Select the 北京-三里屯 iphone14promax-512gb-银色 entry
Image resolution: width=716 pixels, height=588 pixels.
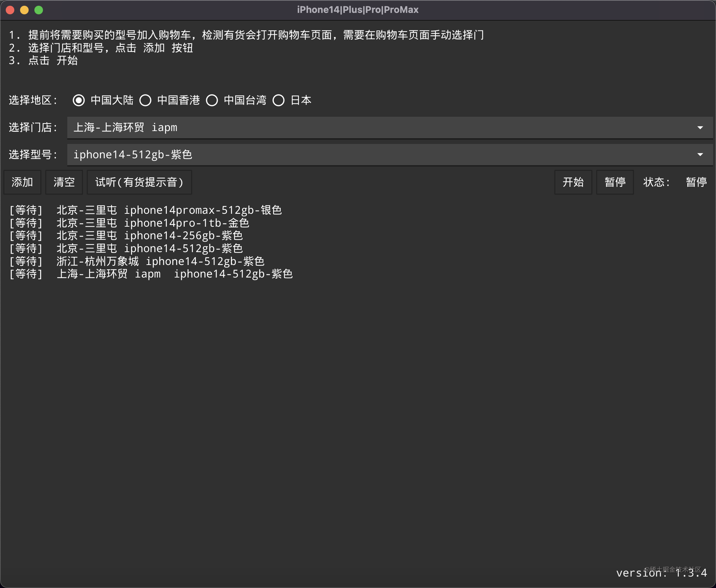click(145, 210)
